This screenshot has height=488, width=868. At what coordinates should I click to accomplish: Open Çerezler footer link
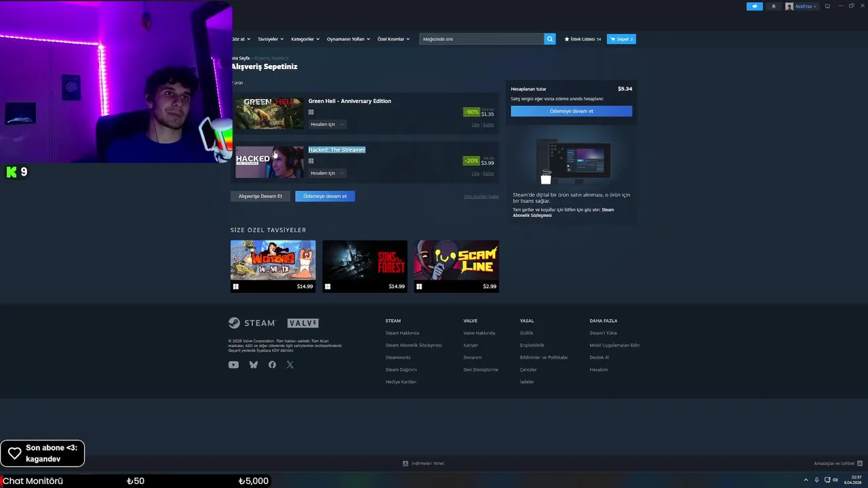pos(528,369)
